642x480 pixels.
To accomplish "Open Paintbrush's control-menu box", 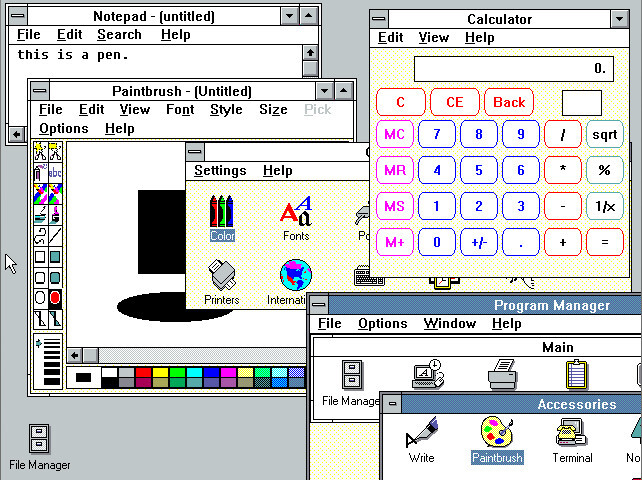I will coord(40,91).
